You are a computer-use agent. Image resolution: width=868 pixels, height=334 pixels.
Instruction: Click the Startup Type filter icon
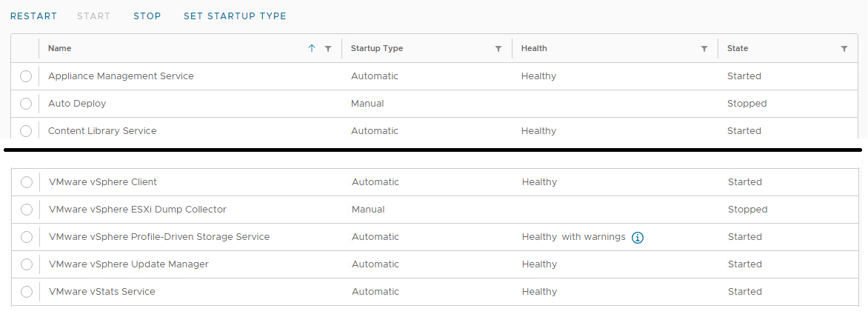(x=498, y=49)
